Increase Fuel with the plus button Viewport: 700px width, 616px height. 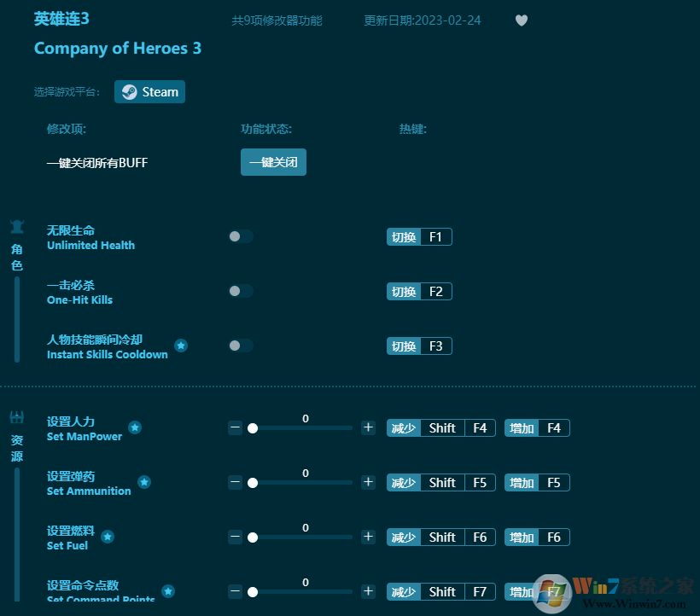(368, 537)
